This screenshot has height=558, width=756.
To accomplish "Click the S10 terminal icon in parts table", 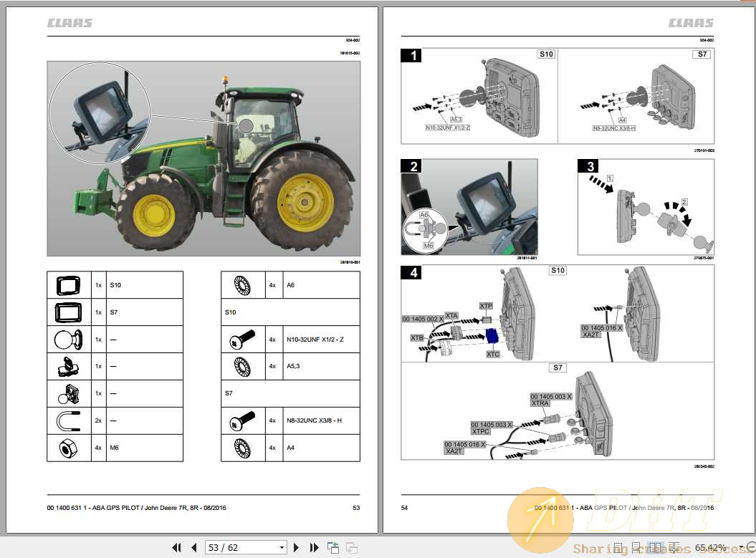I will coord(69,285).
